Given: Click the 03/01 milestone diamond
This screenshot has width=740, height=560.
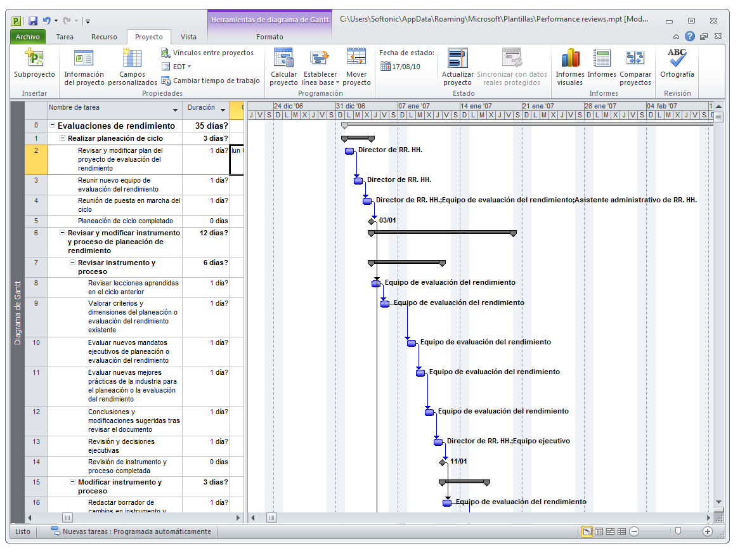Looking at the screenshot, I should [x=372, y=221].
